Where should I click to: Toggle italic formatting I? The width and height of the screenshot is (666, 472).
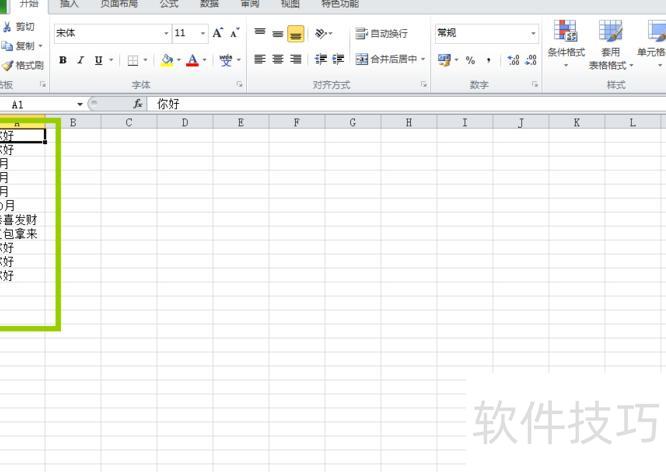click(81, 60)
